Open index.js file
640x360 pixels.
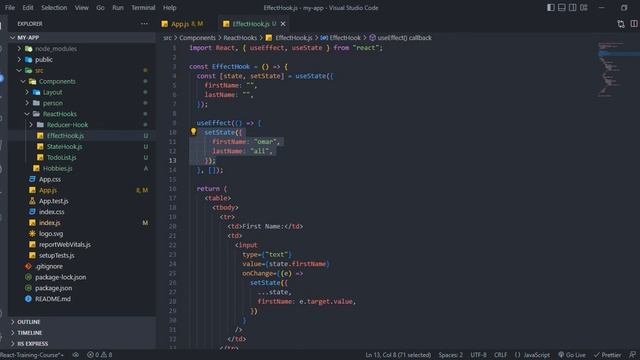[82, 222]
